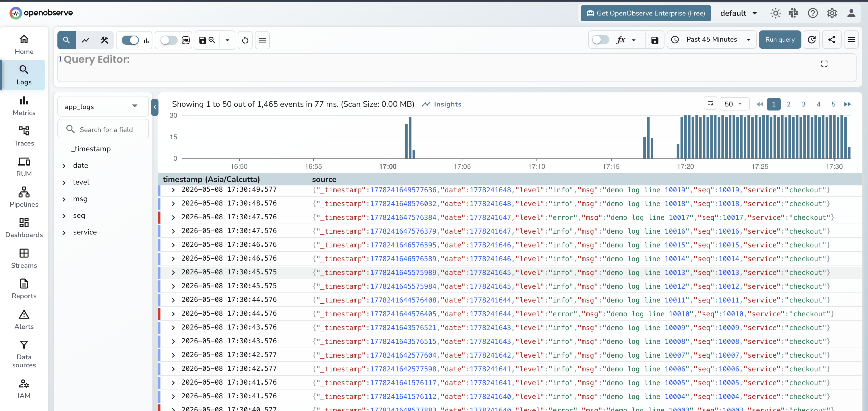Expand the log row at 17:30:49.577
Screen dimensions: 868x411
pyautogui.click(x=173, y=190)
